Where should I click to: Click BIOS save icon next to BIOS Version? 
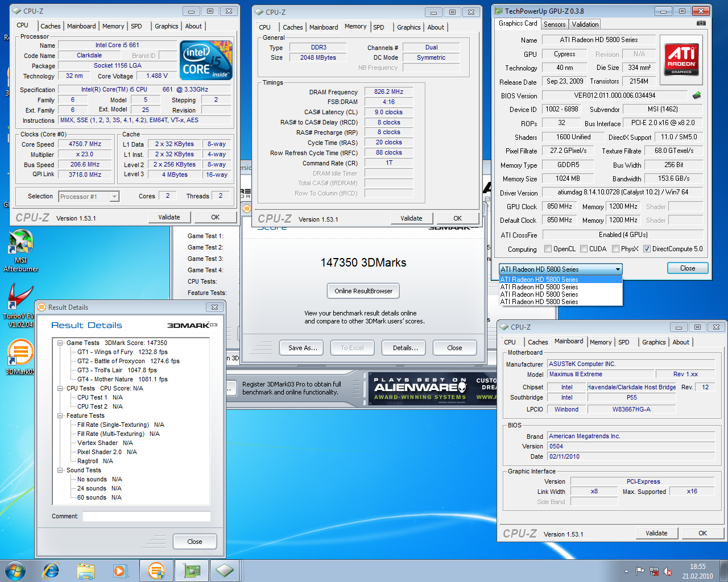point(697,95)
